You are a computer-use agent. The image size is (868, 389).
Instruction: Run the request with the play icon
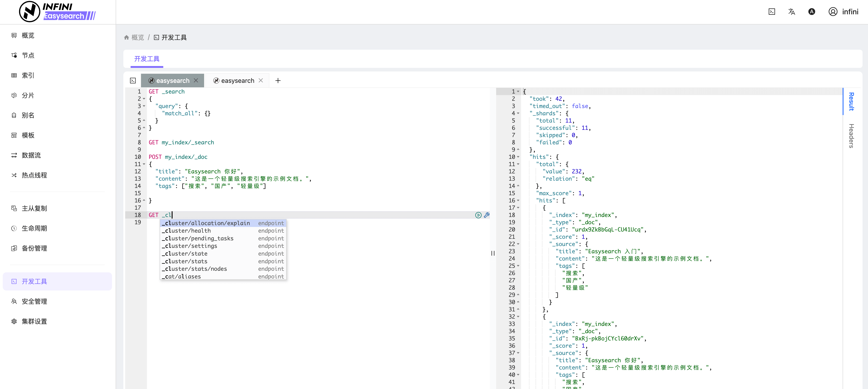click(478, 215)
